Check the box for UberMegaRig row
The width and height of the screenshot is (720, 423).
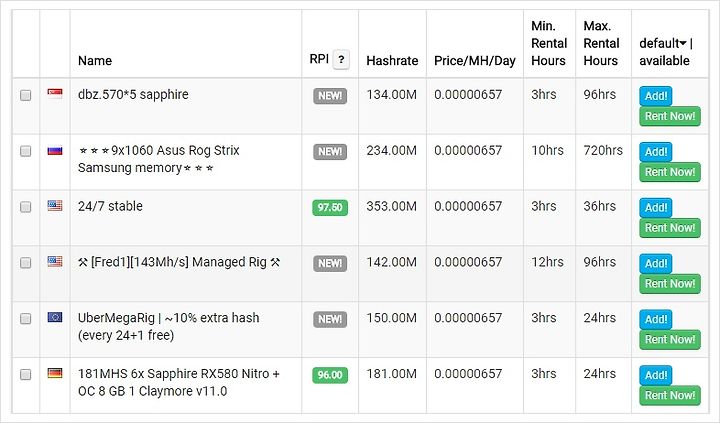(x=26, y=318)
